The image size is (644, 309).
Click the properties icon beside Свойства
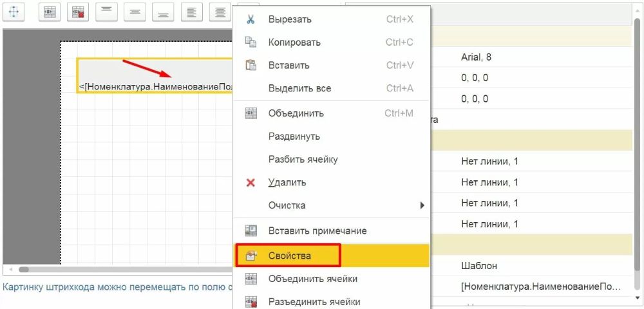click(251, 256)
